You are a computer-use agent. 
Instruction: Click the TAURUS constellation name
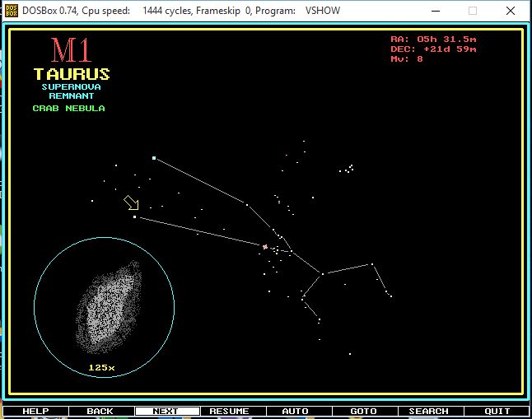pos(72,74)
